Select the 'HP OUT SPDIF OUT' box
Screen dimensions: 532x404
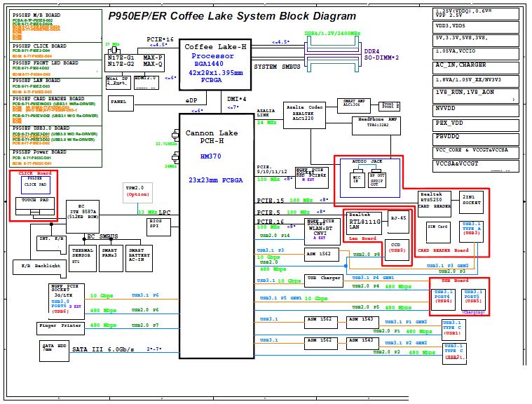(x=377, y=180)
